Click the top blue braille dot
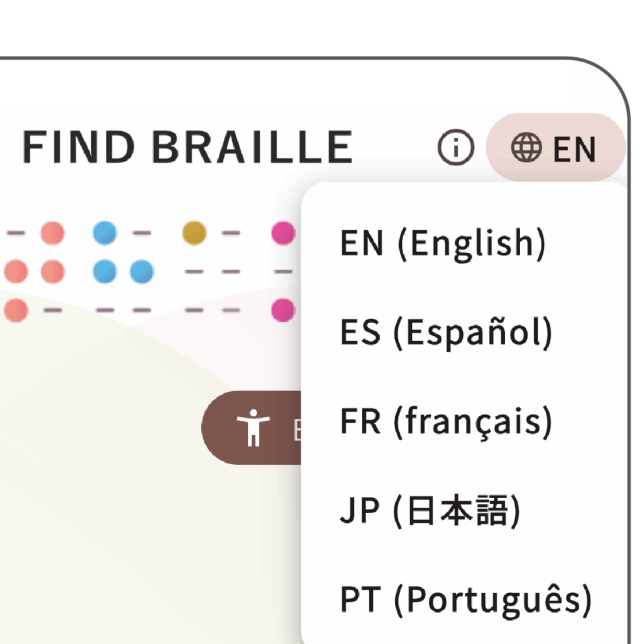644x644 pixels. (104, 233)
